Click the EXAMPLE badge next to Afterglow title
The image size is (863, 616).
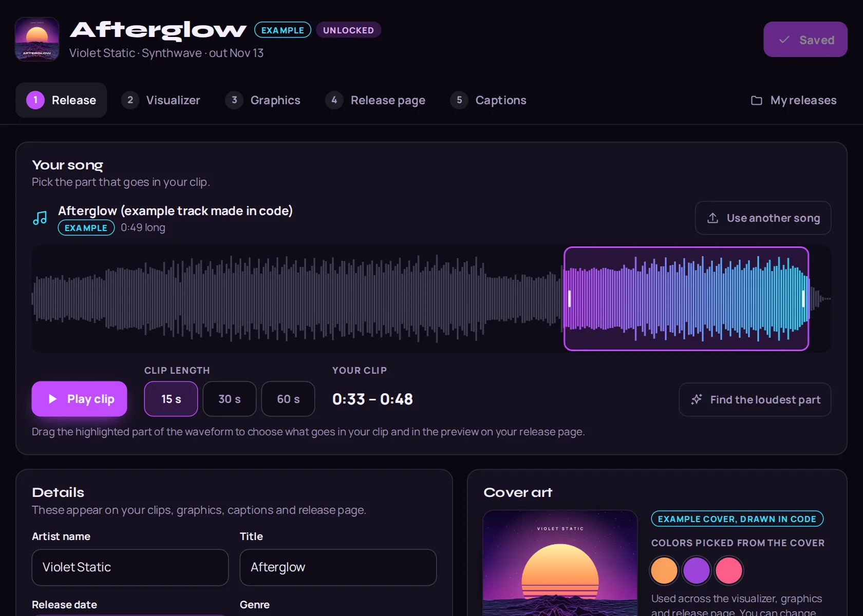coord(283,30)
